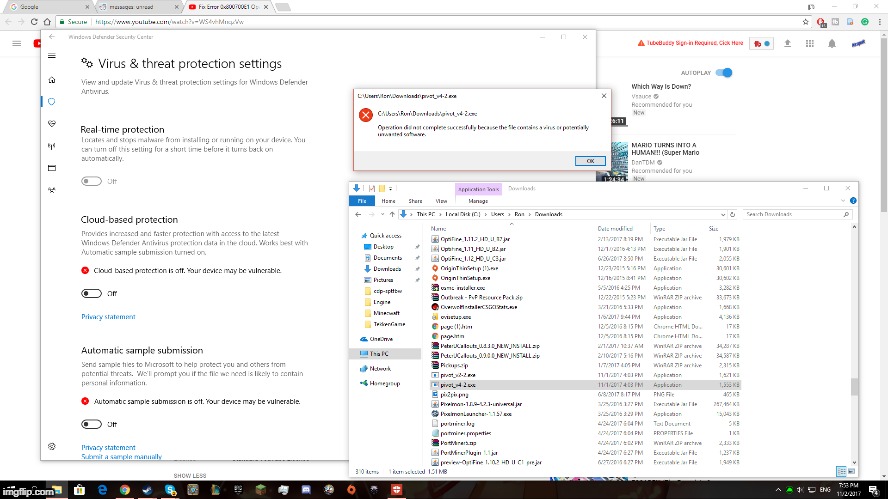Open YouTube apps grid icon
The image size is (888, 499).
click(810, 44)
